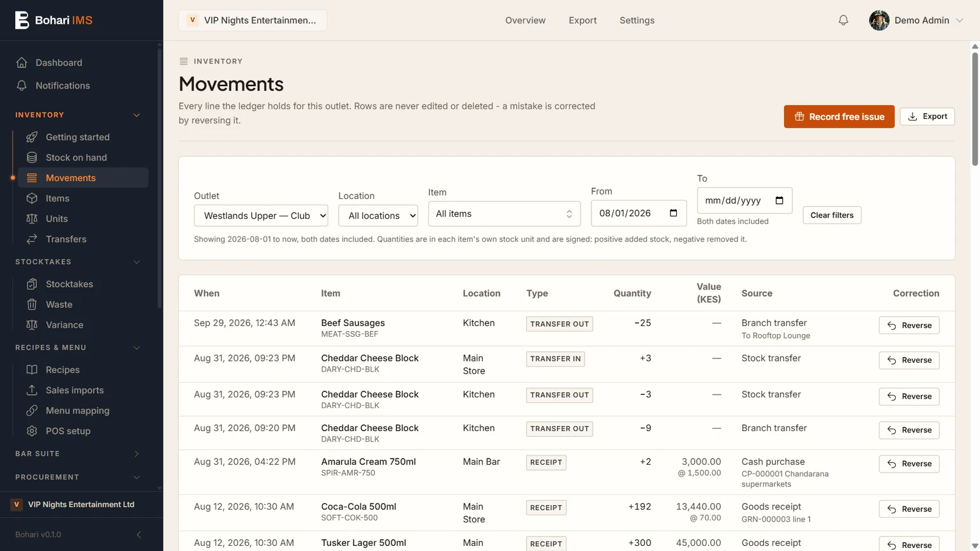Click the Variance scale icon
Viewport: 980px width, 551px height.
click(x=32, y=325)
